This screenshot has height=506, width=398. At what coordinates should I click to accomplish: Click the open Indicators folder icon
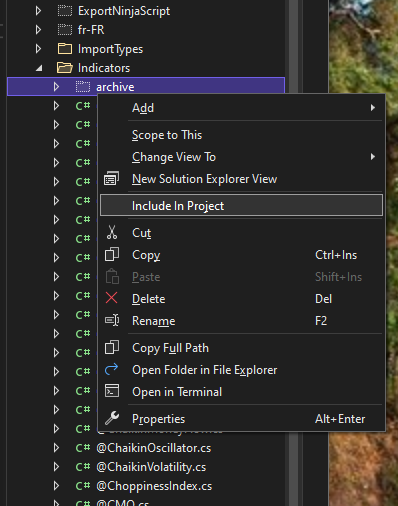click(65, 68)
